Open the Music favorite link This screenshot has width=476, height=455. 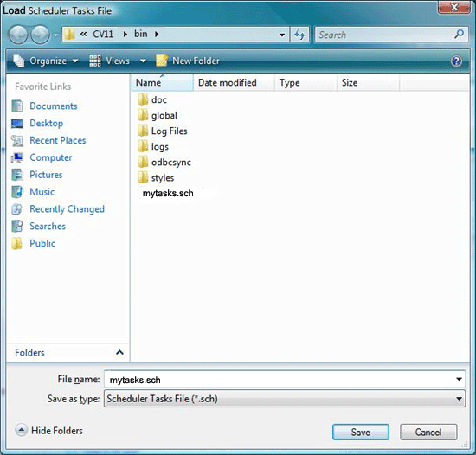[42, 192]
